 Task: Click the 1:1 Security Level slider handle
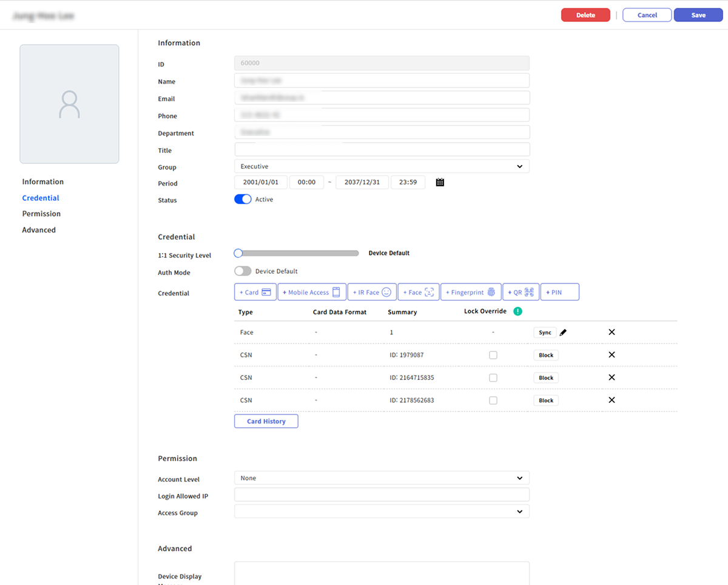[x=238, y=253]
